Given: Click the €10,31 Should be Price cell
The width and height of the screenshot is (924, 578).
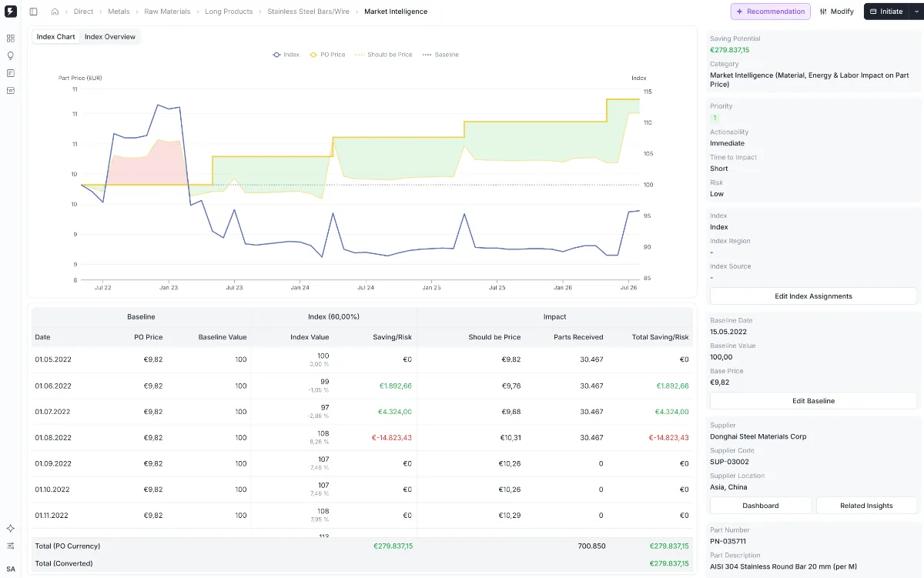Looking at the screenshot, I should coord(511,438).
